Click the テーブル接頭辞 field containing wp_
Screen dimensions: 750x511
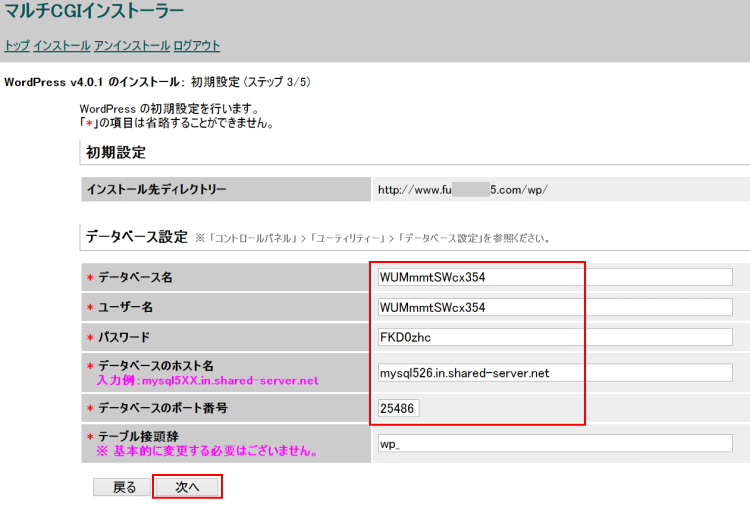(555, 444)
